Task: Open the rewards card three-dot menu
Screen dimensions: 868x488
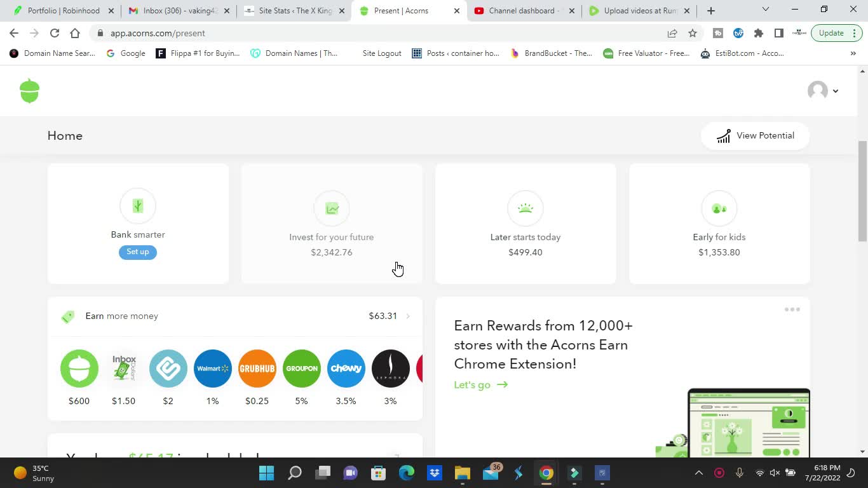Action: point(792,309)
